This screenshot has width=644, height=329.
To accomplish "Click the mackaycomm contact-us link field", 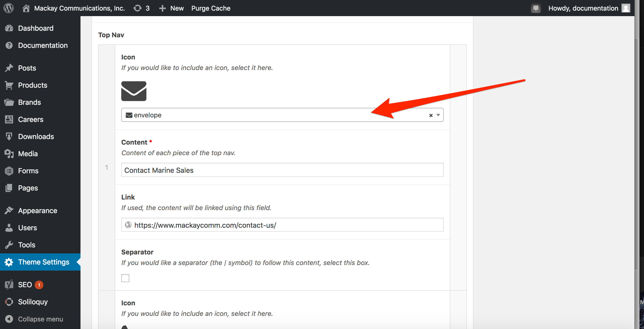I will click(x=282, y=225).
